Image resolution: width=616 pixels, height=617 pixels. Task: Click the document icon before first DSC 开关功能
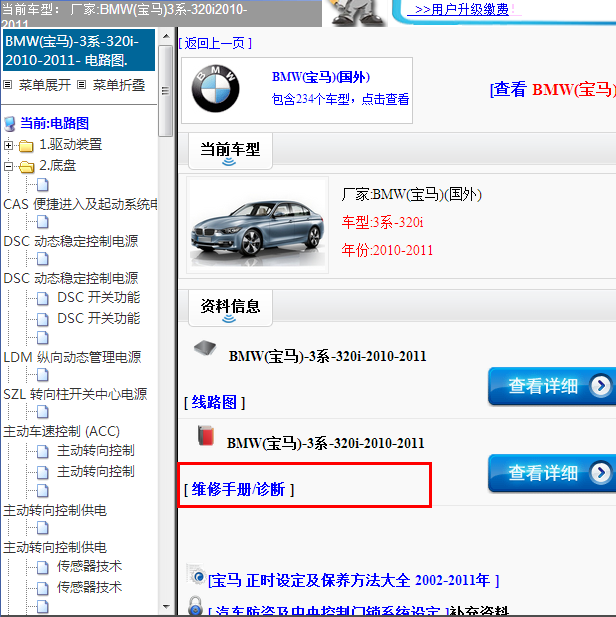click(x=43, y=298)
